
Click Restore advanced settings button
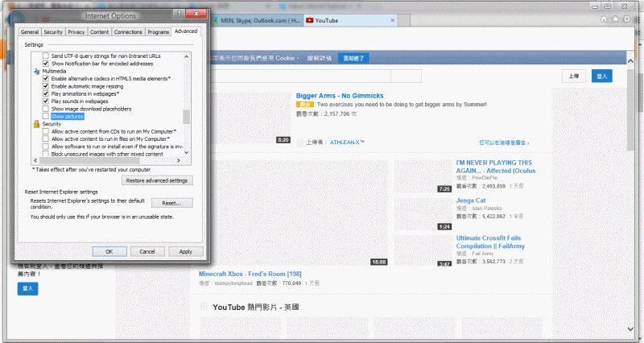[157, 180]
